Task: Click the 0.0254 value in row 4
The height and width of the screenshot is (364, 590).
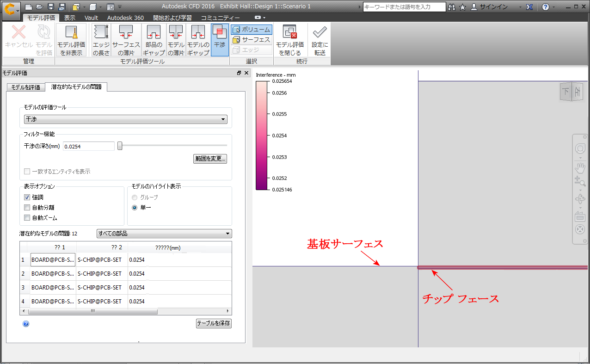Action: click(137, 302)
